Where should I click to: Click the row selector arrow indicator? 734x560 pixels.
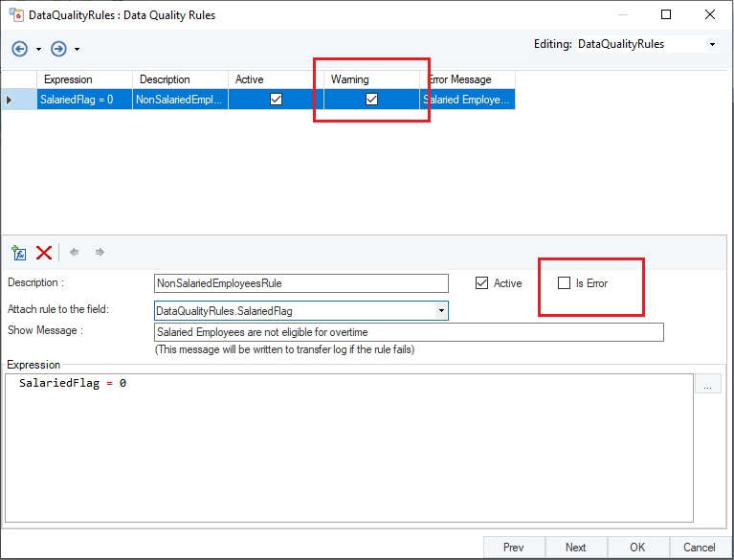coord(10,99)
